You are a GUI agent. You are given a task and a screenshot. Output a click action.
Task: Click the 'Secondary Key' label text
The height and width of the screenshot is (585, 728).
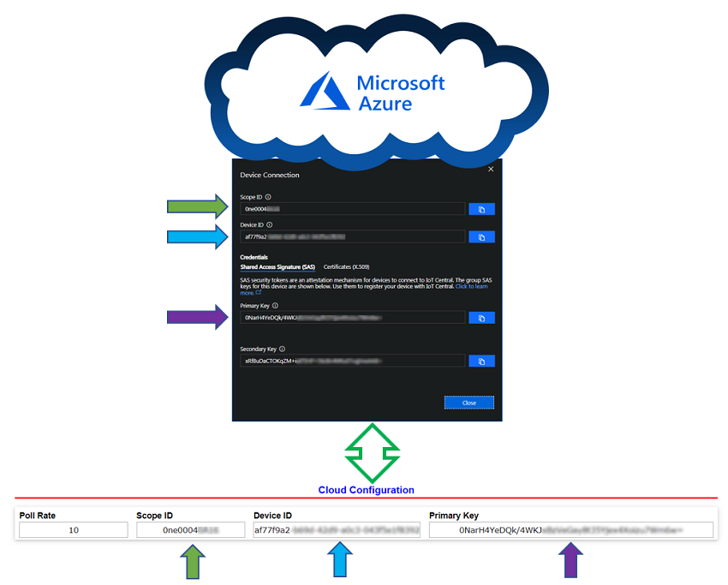258,349
